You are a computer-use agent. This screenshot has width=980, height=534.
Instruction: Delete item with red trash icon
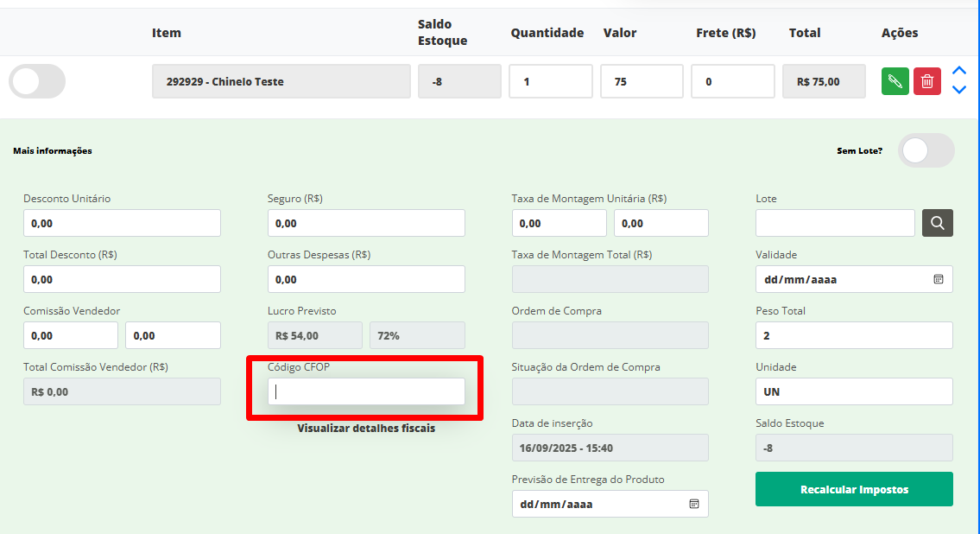point(926,81)
